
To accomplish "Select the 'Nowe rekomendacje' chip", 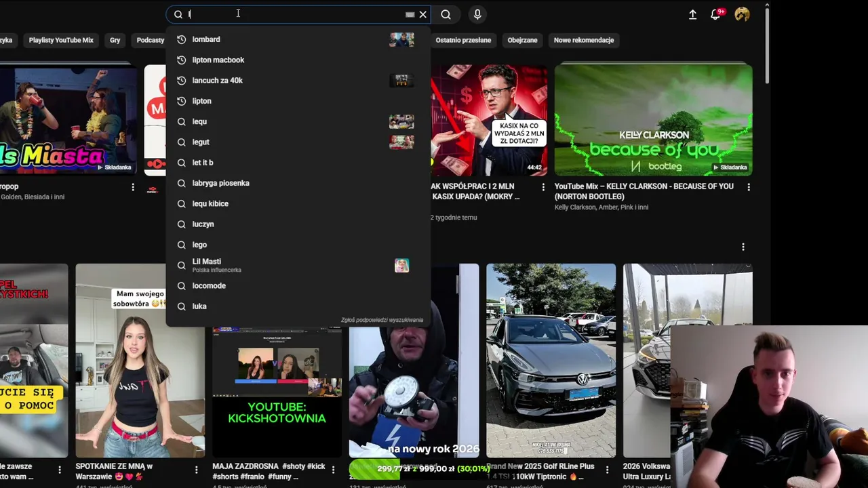I will 584,40.
